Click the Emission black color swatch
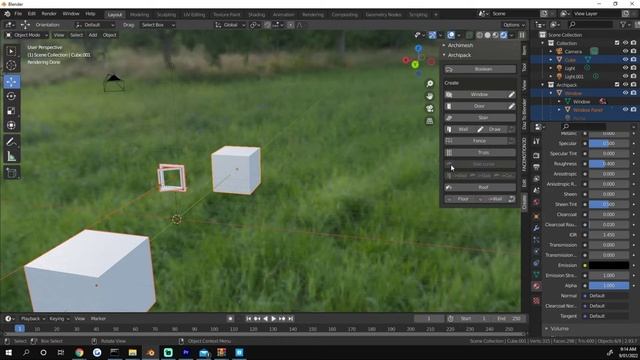Screen dimensions: 640x360 609,265
